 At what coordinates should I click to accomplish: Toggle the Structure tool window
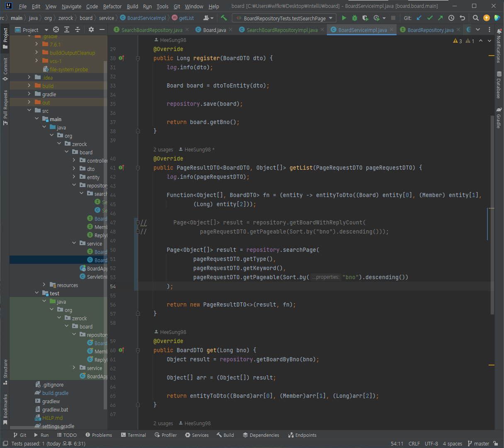5,371
